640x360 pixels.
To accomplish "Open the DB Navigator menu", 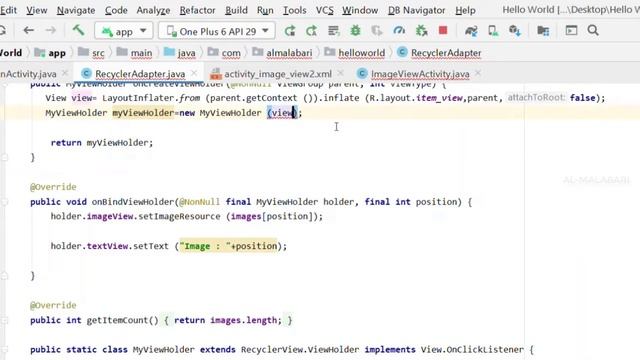I will [416, 10].
